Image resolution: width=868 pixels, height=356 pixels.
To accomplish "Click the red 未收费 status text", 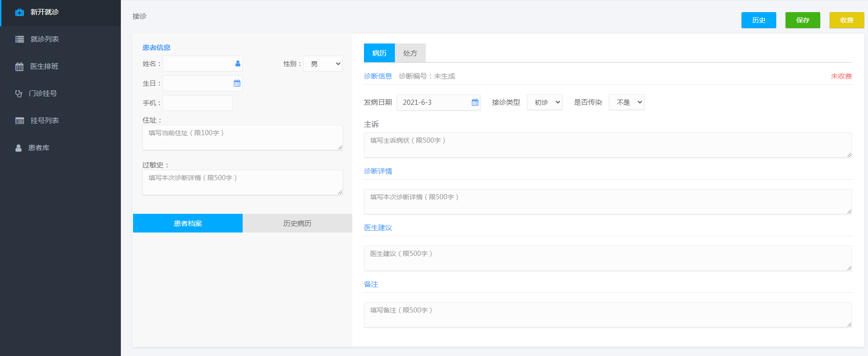I will coord(841,76).
